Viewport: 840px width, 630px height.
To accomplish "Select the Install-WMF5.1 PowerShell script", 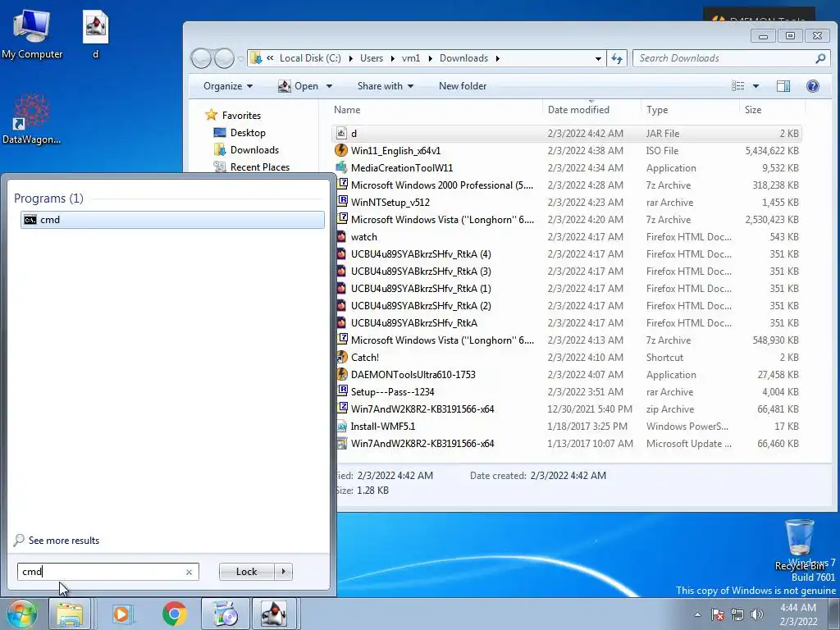I will [x=567, y=427].
